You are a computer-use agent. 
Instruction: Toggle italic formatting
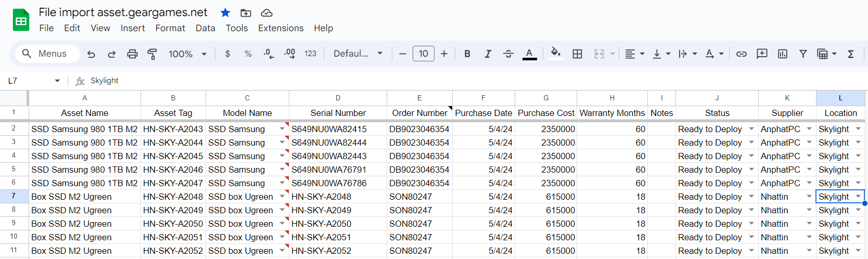(x=488, y=54)
